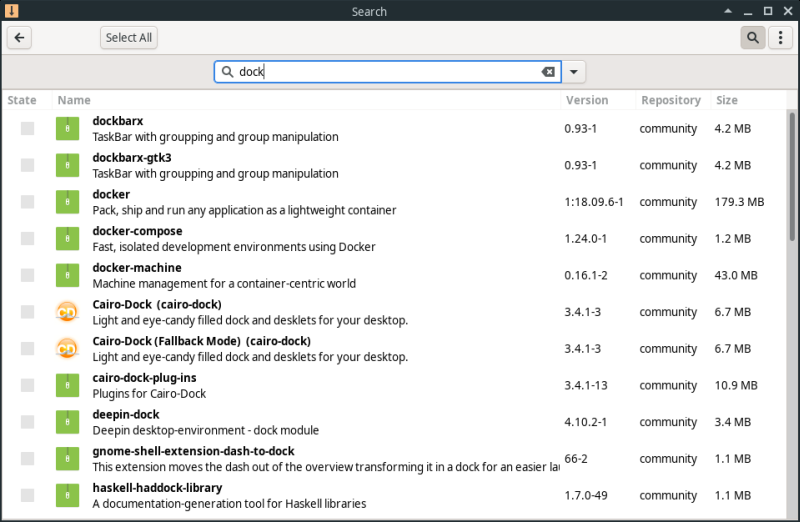
Task: Click 'Deepin desktop-environment - dock module' description
Action: click(206, 431)
